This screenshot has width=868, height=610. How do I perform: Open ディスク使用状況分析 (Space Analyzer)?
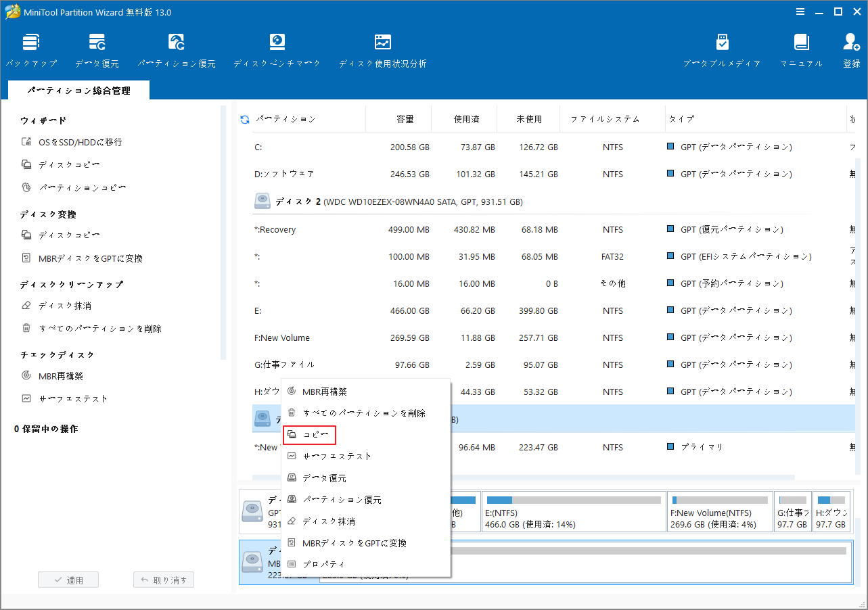click(x=382, y=49)
